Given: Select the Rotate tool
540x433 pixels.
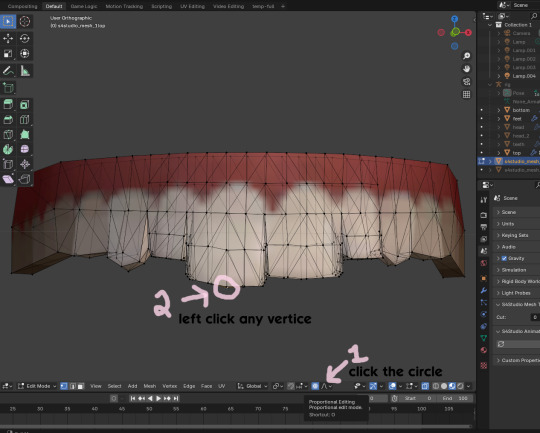Looking at the screenshot, I should point(24,39).
